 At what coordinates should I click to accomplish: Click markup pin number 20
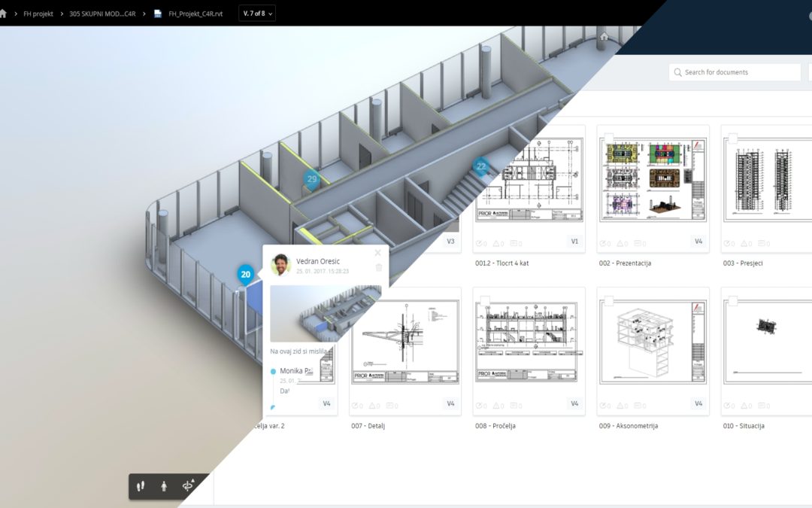tap(245, 275)
